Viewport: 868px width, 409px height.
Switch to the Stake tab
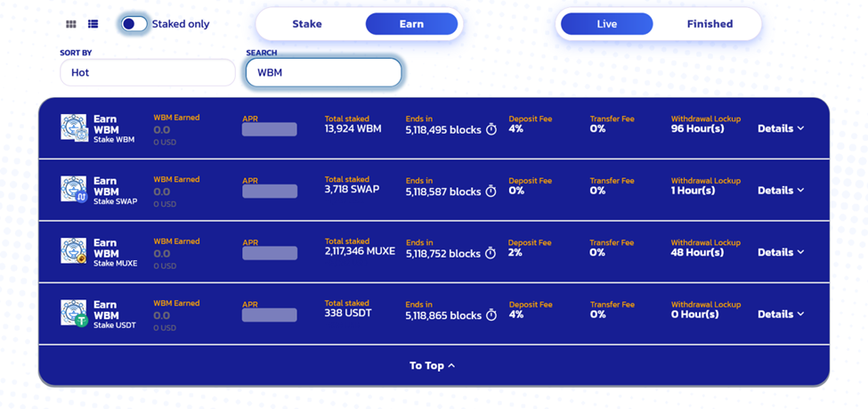(x=307, y=24)
